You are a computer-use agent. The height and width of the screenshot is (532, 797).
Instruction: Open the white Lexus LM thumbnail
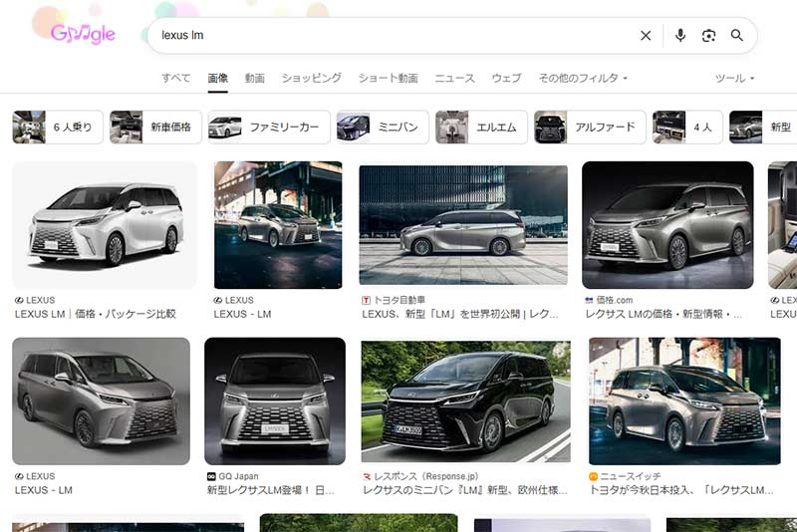[105, 225]
